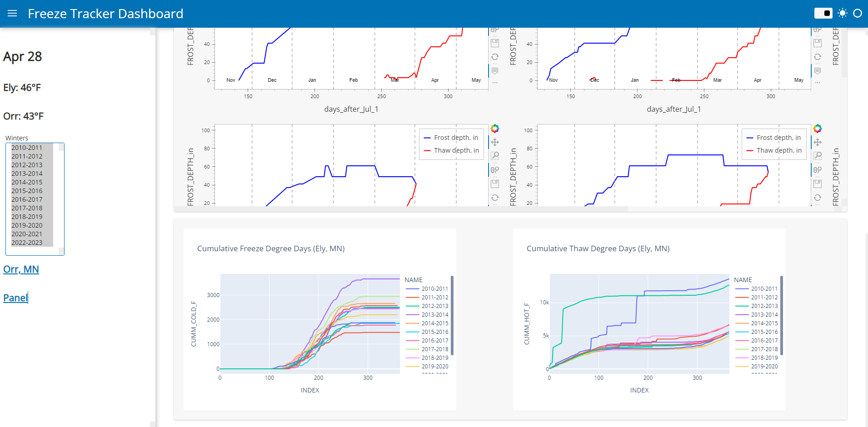Select Box Zoom tool on lower-left legend plot
The image size is (868, 427).
pyautogui.click(x=495, y=156)
